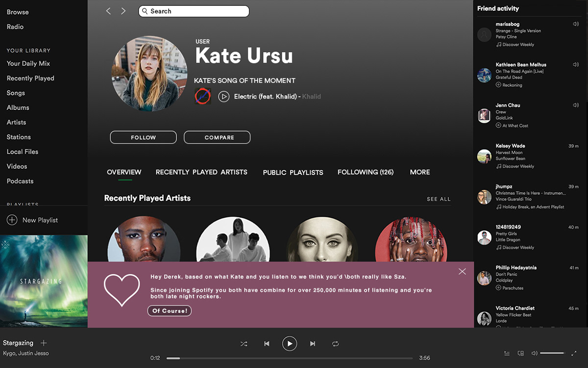Toggle shuffle playback
This screenshot has height=368, width=588.
[244, 344]
